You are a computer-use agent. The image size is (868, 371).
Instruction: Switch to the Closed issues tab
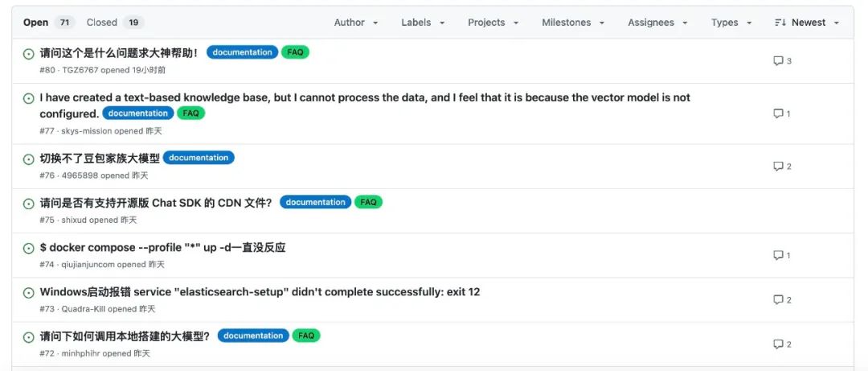[115, 23]
